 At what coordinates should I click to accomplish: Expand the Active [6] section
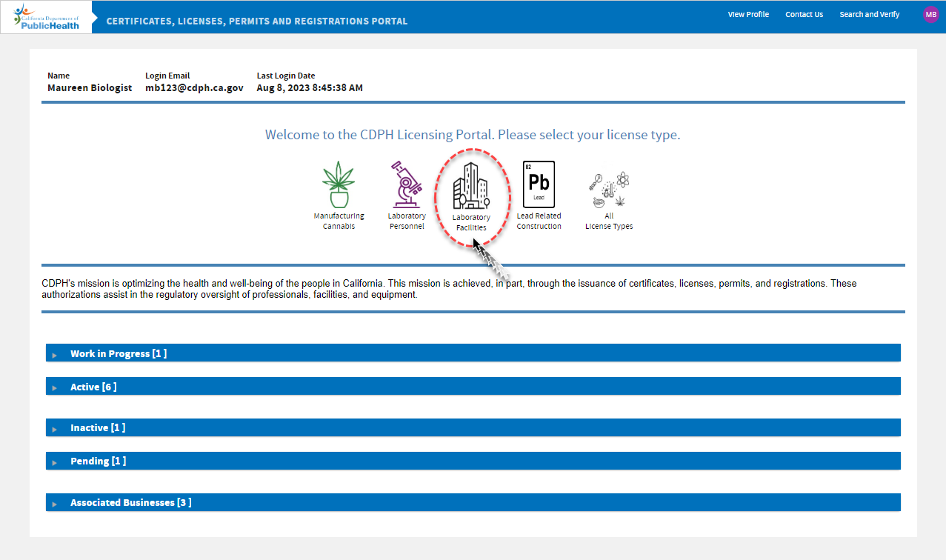473,387
